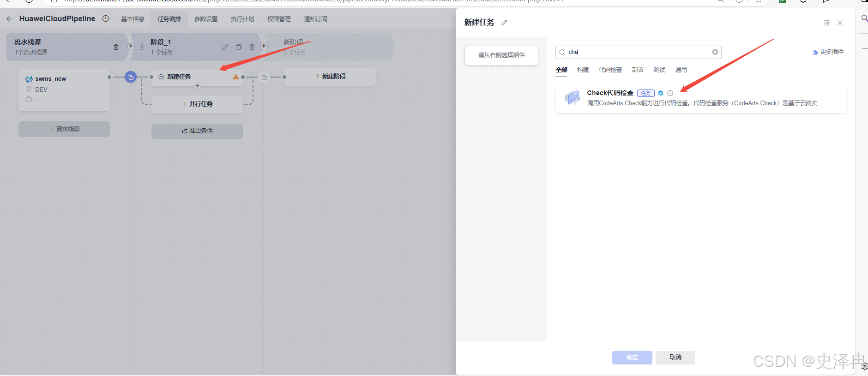Click the DEV branch label

41,90
